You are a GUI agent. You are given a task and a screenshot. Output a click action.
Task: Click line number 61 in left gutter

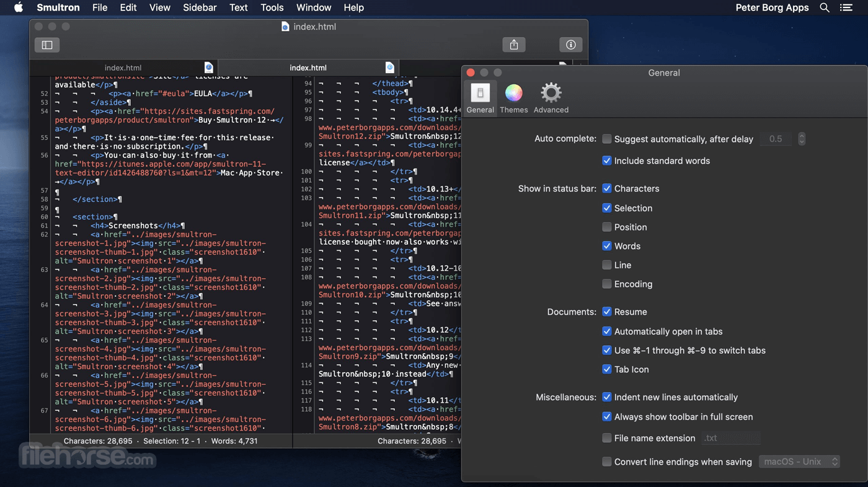tap(44, 226)
